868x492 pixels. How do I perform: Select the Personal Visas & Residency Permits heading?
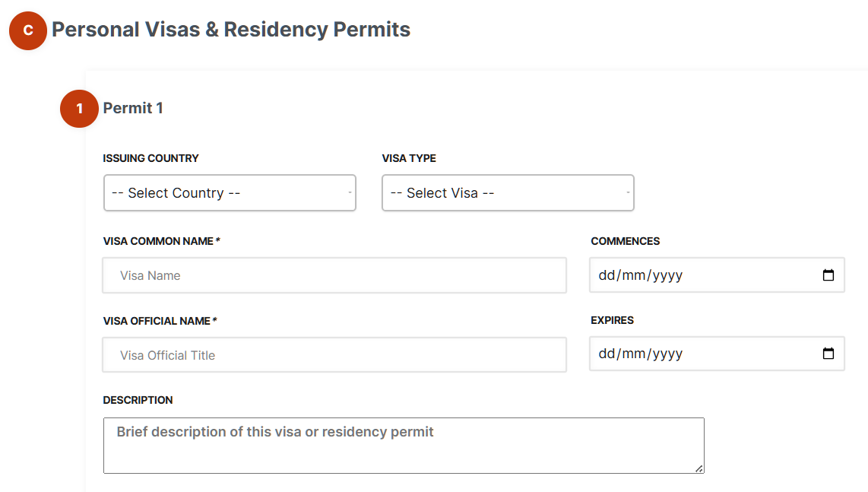[x=233, y=30]
